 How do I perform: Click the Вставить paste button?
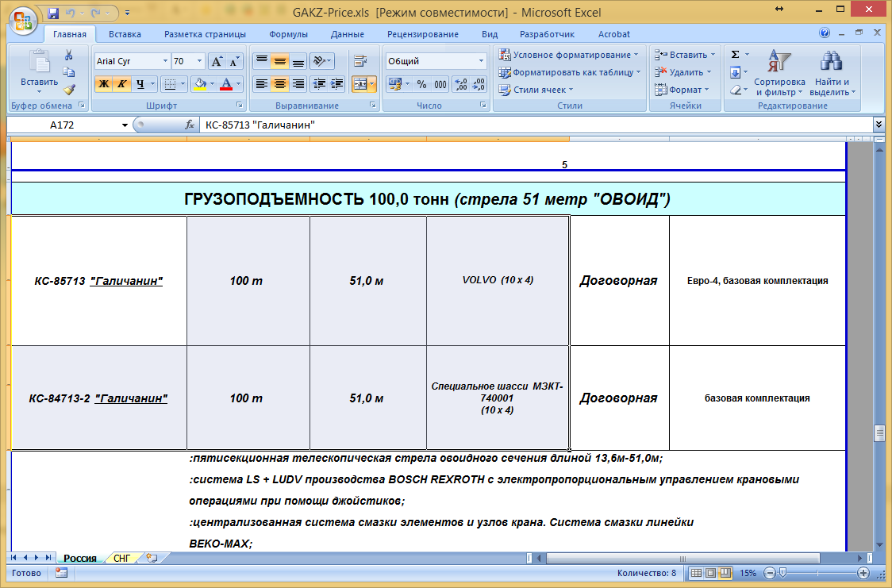[x=39, y=72]
